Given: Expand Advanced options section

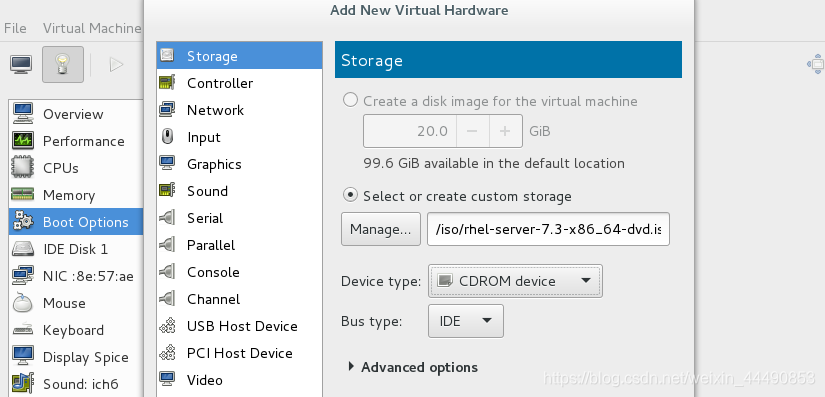Looking at the screenshot, I should click(413, 367).
